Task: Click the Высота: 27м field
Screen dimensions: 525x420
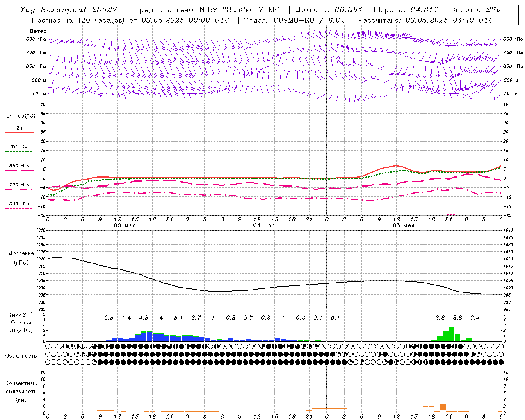Action: click(475, 10)
